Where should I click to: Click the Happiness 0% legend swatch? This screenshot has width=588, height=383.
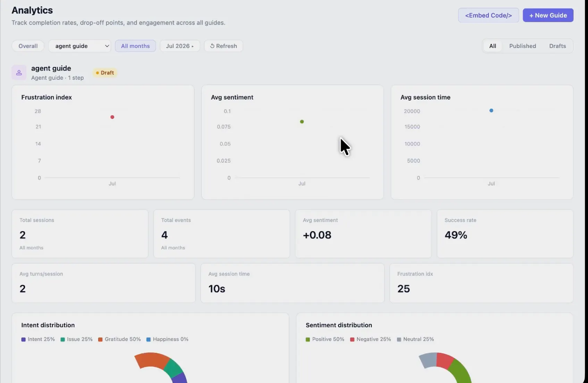tap(149, 339)
